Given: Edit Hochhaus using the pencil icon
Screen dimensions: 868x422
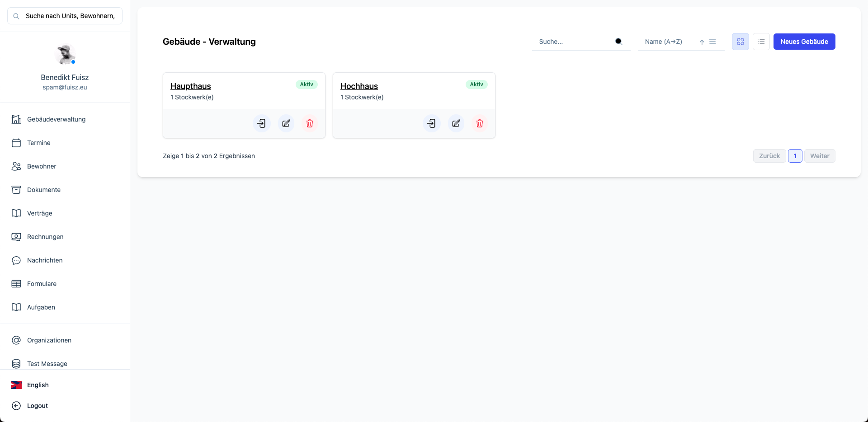Looking at the screenshot, I should pos(456,123).
